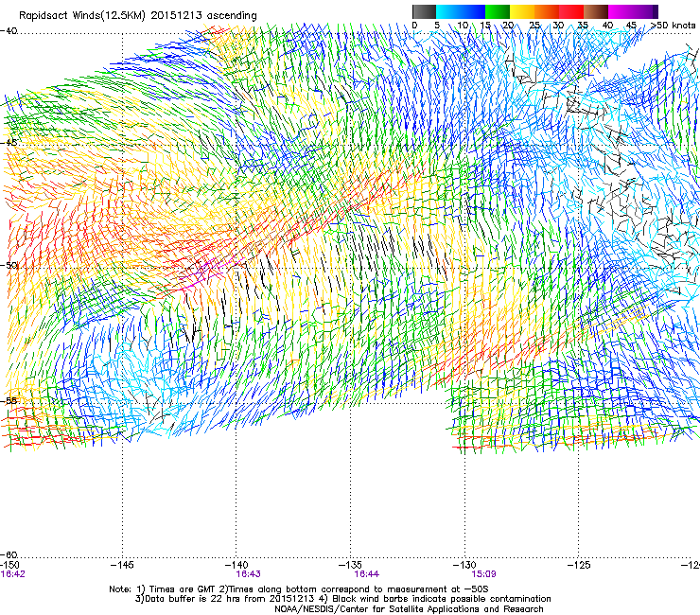Click the NOAA/NESDIS credit line
This screenshot has width=700, height=615.
pyautogui.click(x=409, y=609)
